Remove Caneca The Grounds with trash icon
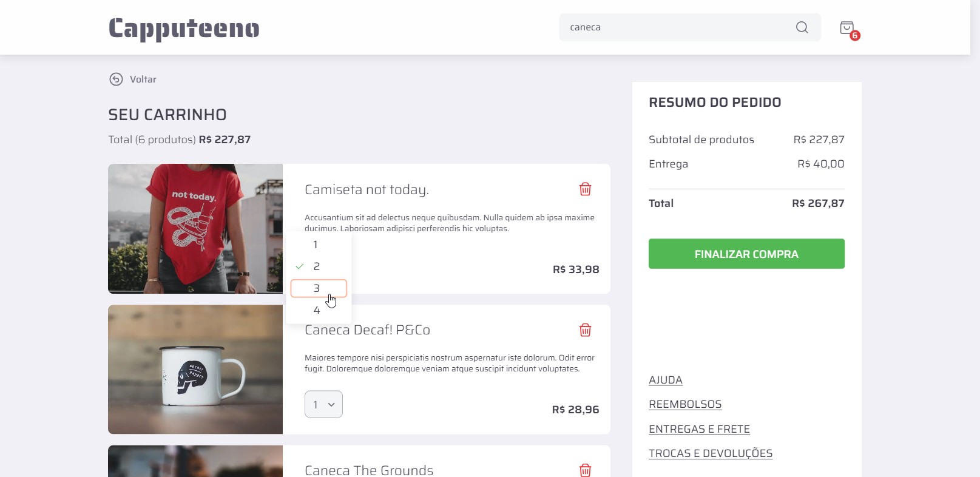The width and height of the screenshot is (980, 477). click(585, 470)
